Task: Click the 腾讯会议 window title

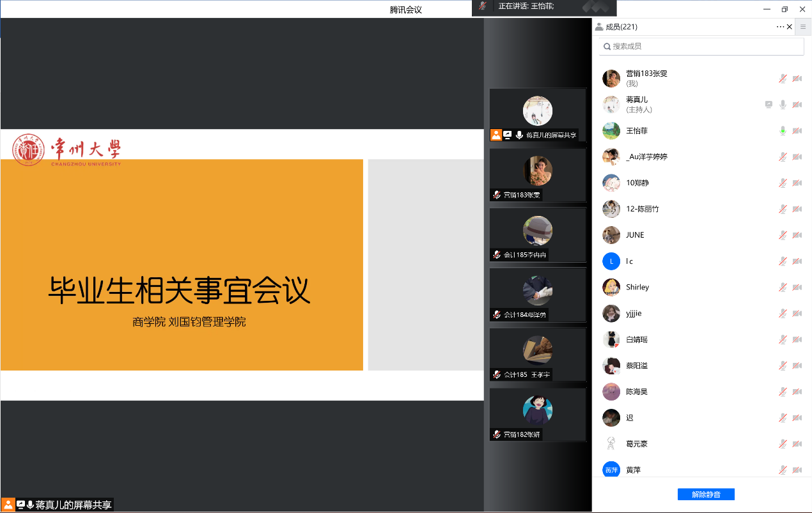Action: click(x=406, y=10)
